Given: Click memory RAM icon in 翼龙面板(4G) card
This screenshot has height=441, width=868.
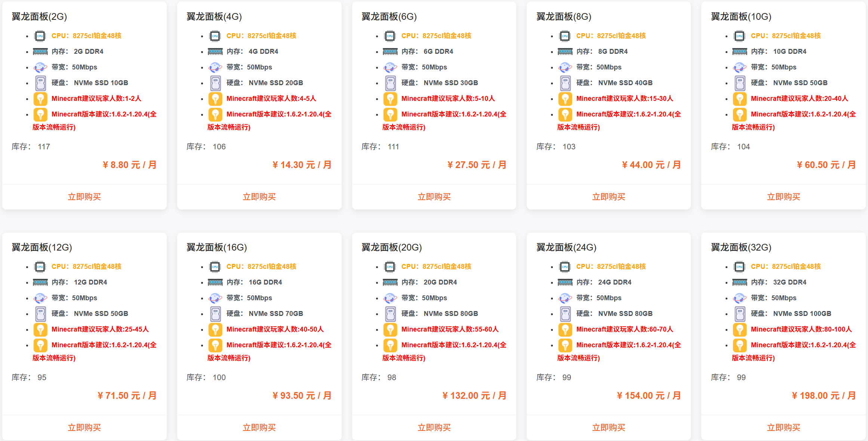Looking at the screenshot, I should (x=215, y=52).
